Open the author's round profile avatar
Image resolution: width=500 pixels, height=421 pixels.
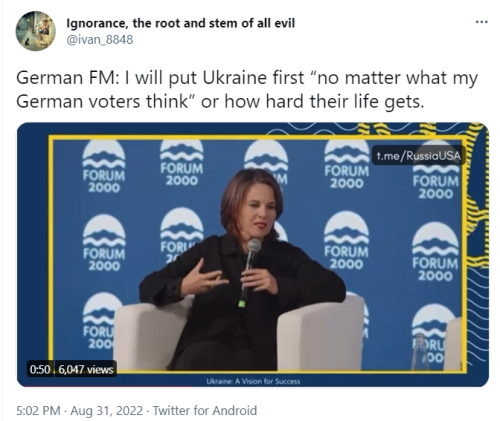click(36, 31)
